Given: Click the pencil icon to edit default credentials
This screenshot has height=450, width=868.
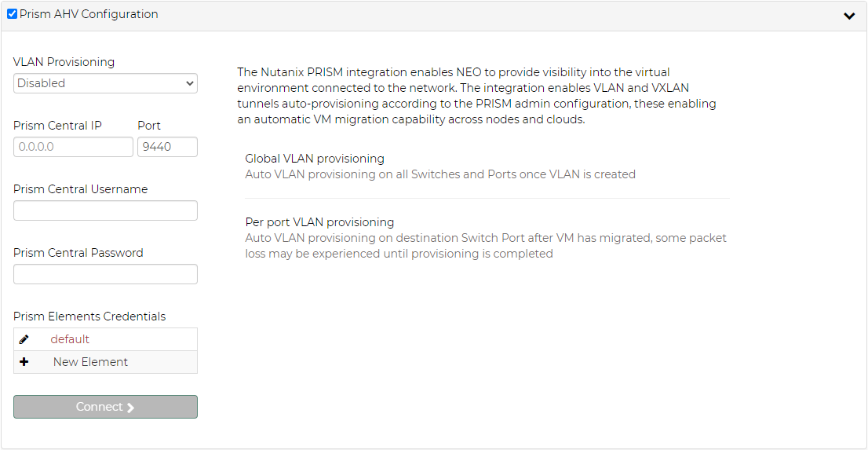Looking at the screenshot, I should click(24, 339).
